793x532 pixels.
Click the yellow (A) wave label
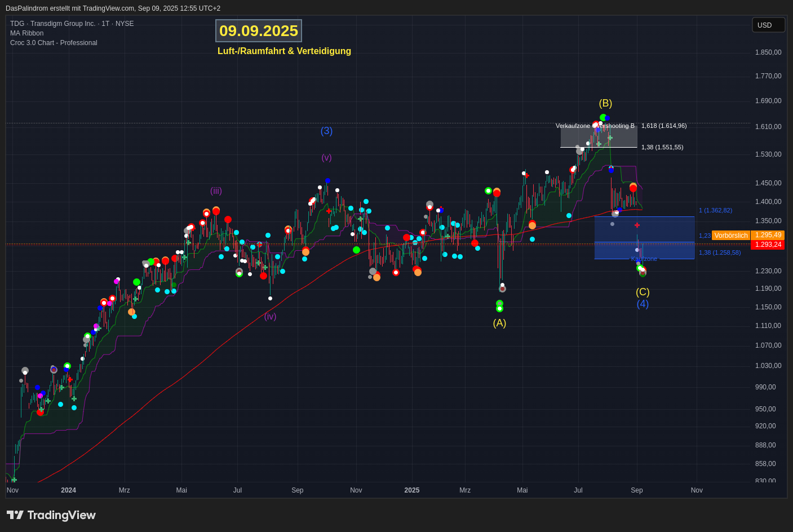[499, 323]
